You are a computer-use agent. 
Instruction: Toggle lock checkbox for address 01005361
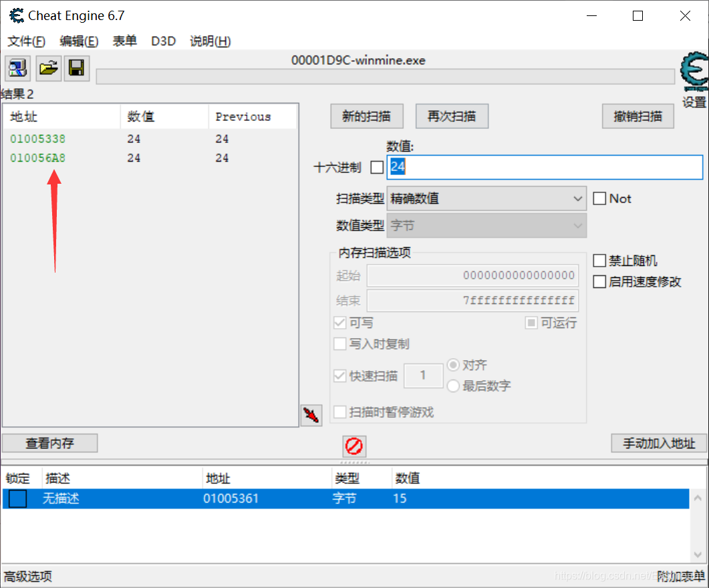tap(17, 498)
